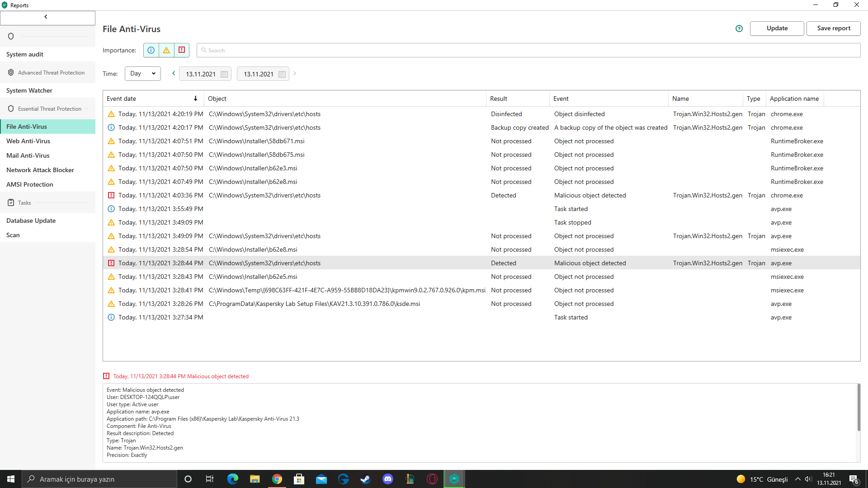Toggle the warning events importance filter

coord(166,50)
